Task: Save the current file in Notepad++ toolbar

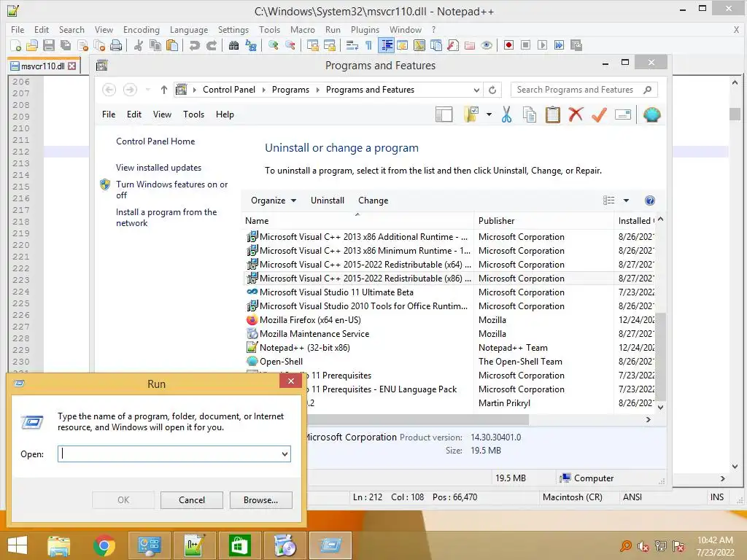Action: pos(49,45)
